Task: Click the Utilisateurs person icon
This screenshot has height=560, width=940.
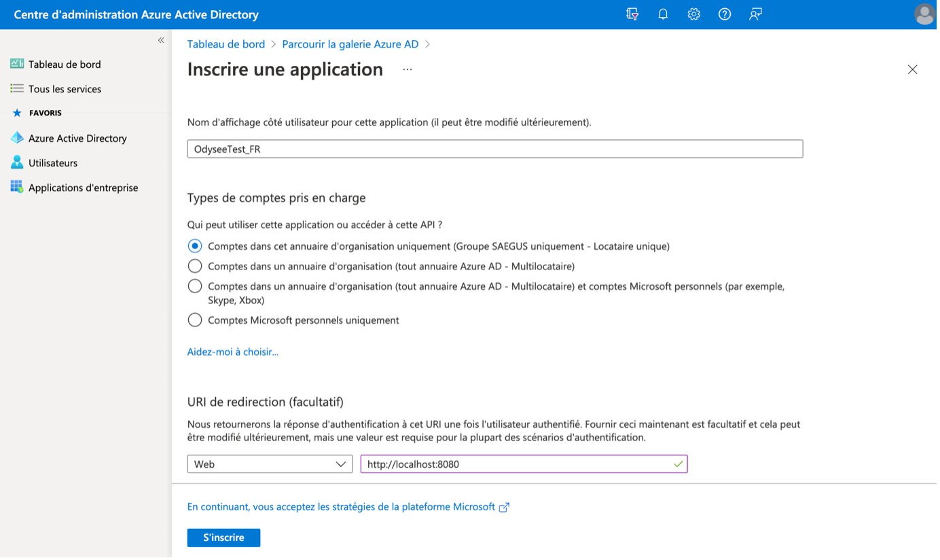Action: (17, 163)
